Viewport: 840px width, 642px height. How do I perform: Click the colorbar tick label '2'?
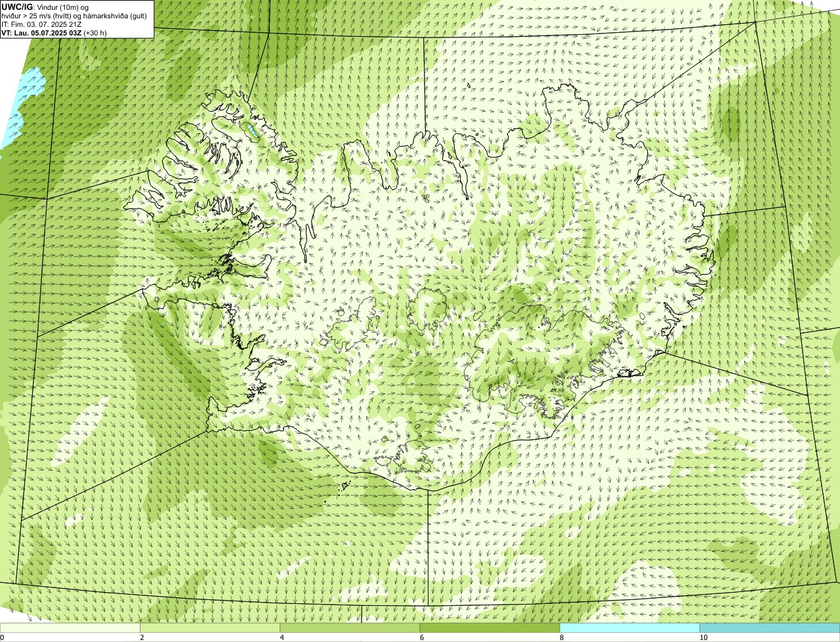[x=142, y=637]
